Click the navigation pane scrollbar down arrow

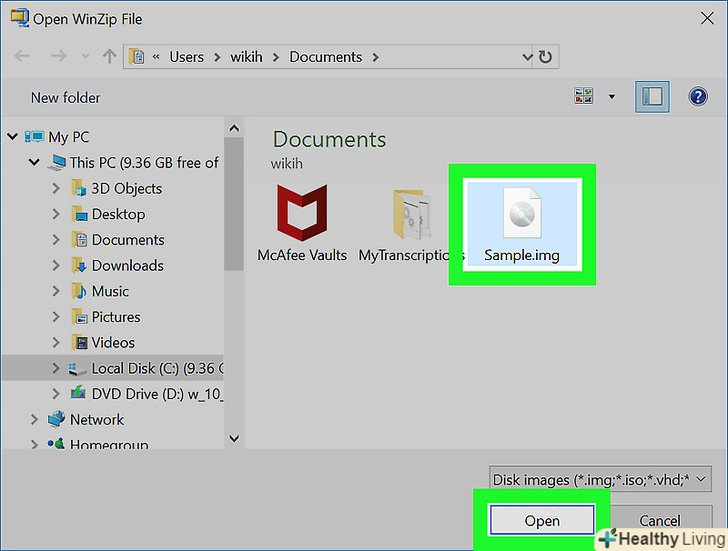coord(234,438)
